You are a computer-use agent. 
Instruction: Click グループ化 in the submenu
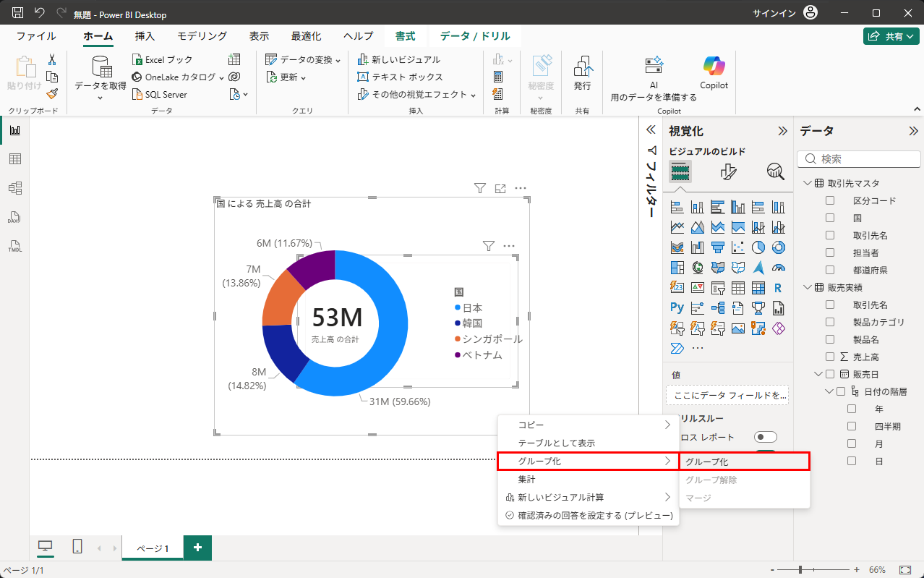(744, 462)
